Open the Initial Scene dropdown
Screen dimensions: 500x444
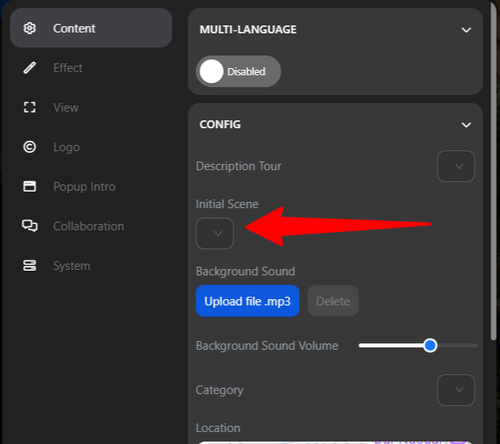[x=215, y=233]
